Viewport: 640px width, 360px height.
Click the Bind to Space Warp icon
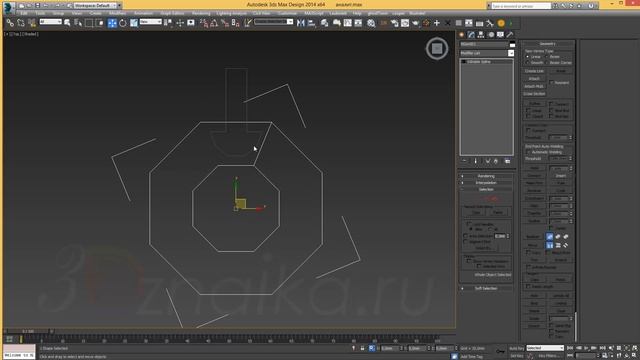pos(32,23)
